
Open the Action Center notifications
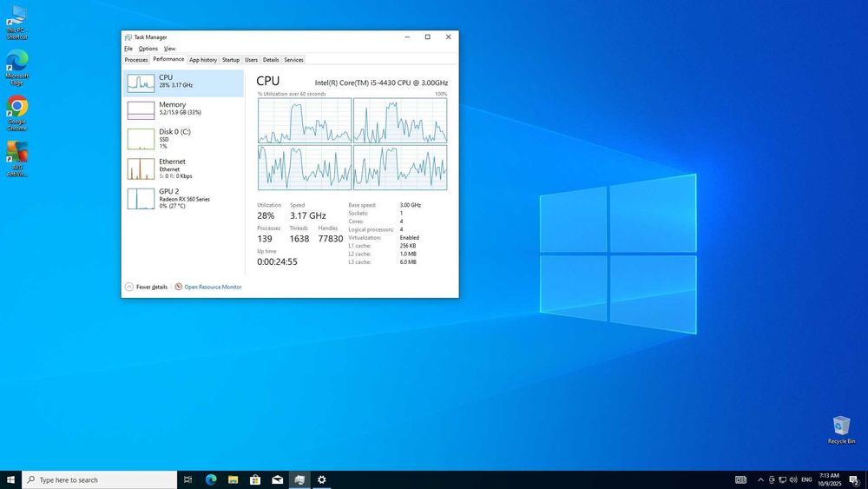[855, 479]
